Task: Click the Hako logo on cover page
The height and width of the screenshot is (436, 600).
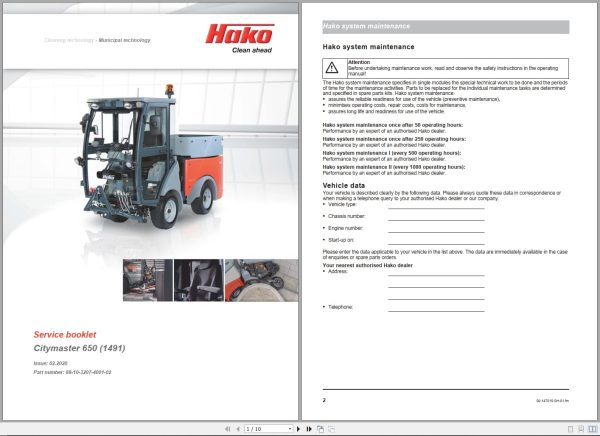Action: pyautogui.click(x=240, y=34)
